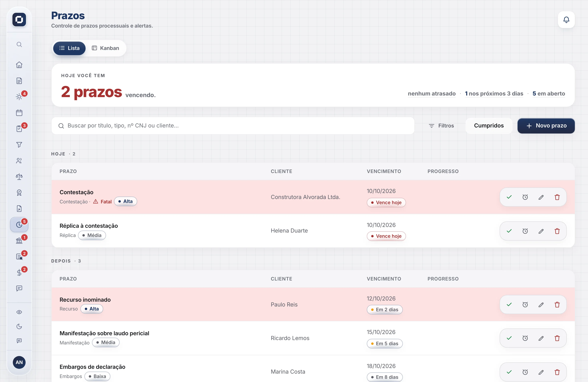
Task: Open the sun icon with badge 4
Action: point(19,97)
